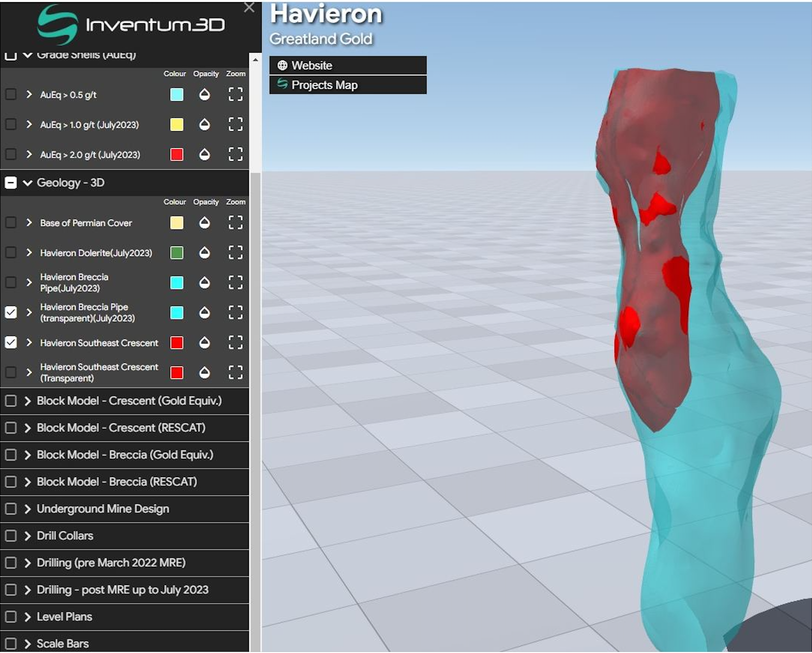Enable Underground Mine Design checkbox
The height and width of the screenshot is (653, 812).
[11, 509]
